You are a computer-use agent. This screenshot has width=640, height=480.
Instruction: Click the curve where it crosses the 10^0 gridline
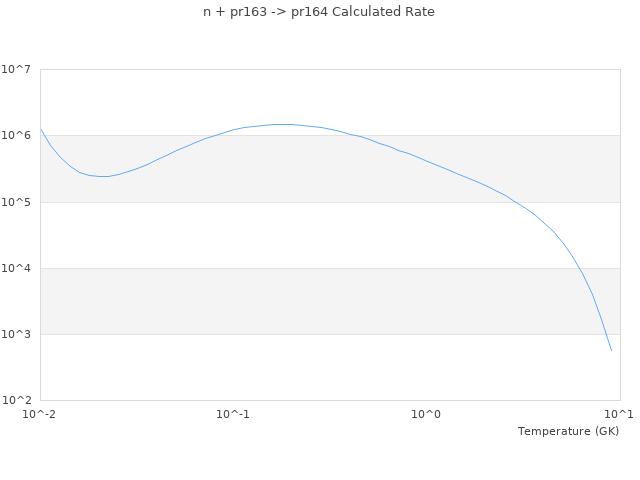[x=426, y=160]
